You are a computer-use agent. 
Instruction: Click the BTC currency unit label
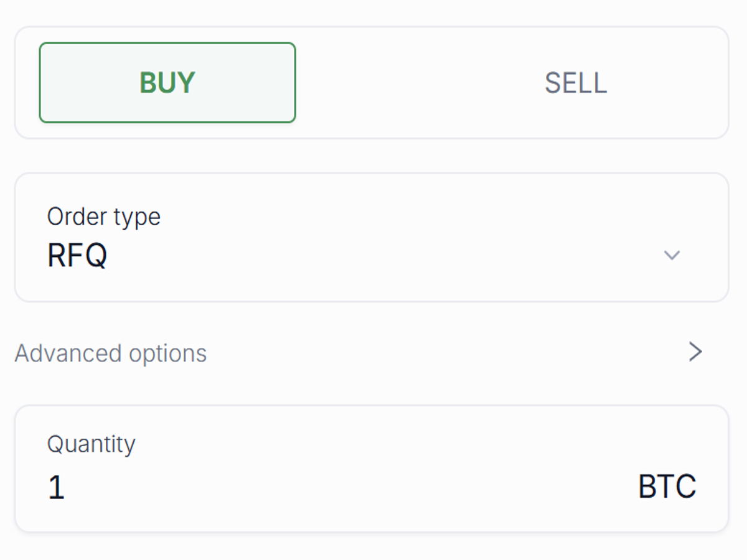coord(667,487)
